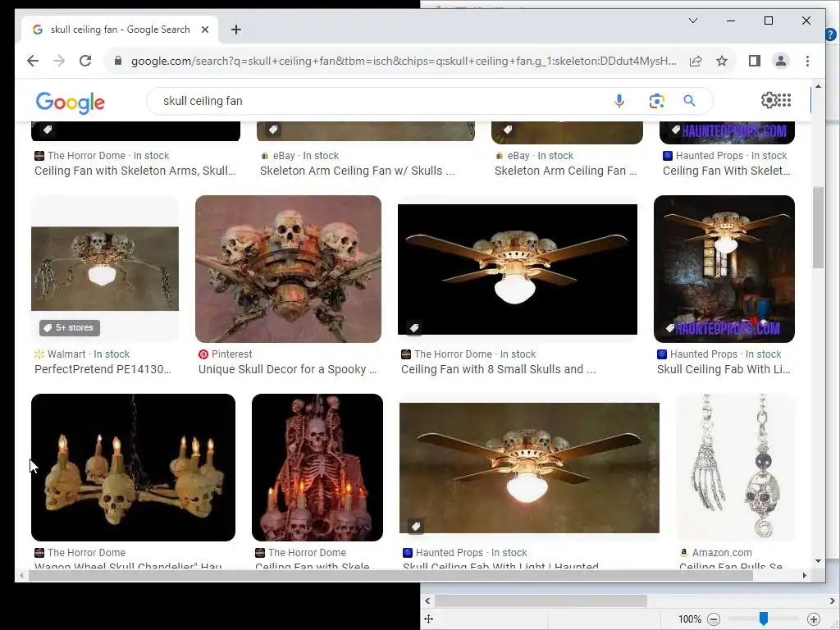Open the Haunted Props skull fan image
This screenshot has height=630, width=840.
click(724, 268)
